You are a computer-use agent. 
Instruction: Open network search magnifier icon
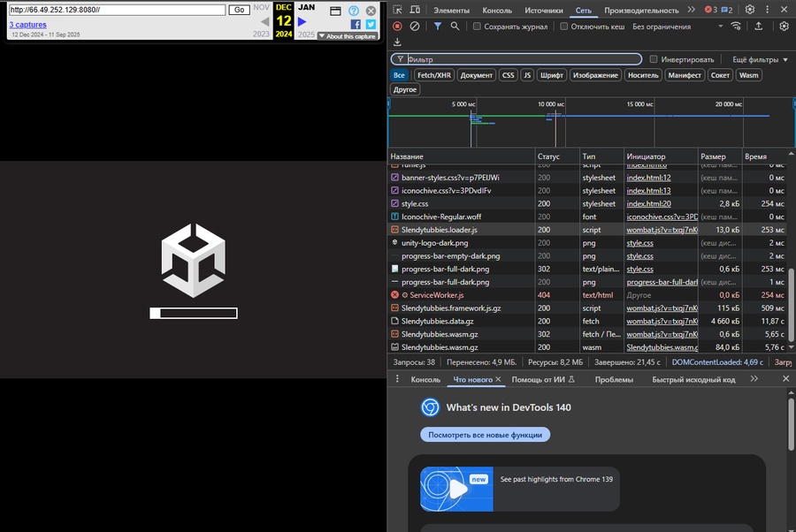pyautogui.click(x=455, y=26)
